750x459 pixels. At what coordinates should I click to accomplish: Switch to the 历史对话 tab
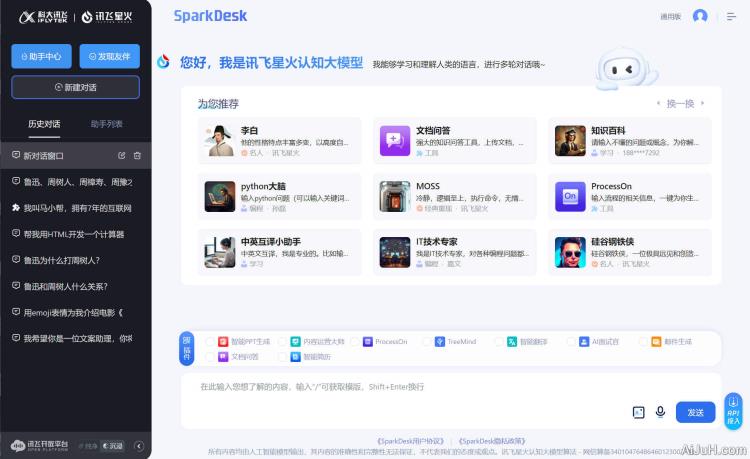(x=44, y=124)
